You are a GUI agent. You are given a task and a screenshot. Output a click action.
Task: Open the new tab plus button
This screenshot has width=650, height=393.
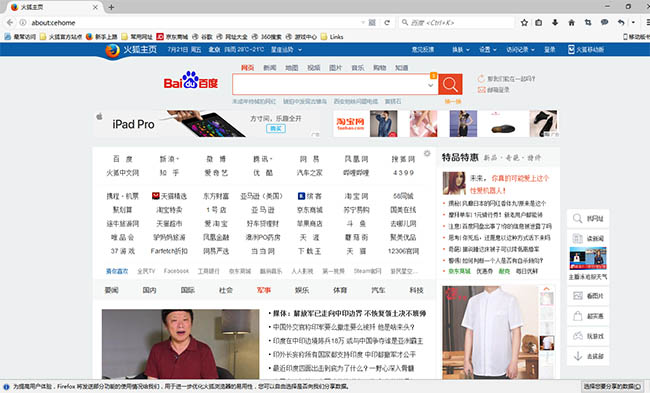(111, 7)
